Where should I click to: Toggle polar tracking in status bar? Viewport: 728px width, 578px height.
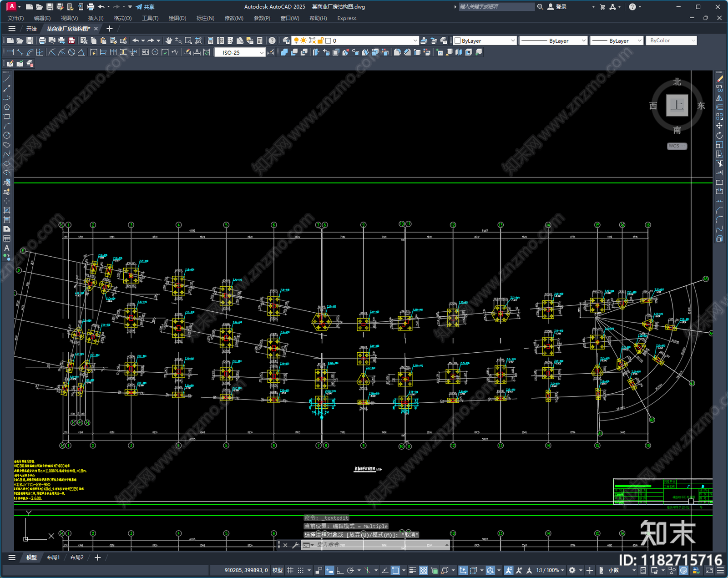click(x=350, y=570)
